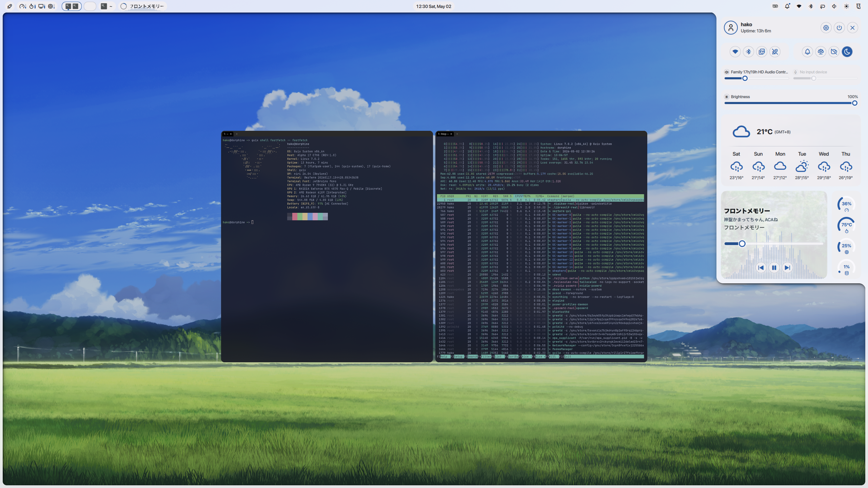Viewport: 868px width, 488px height.
Task: Click the battery plug icon in top bar
Action: [x=823, y=6]
